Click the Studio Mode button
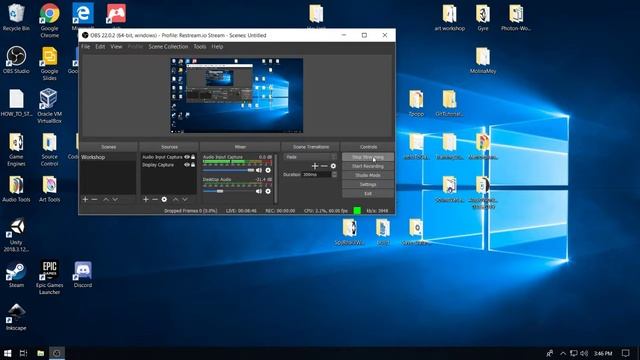The width and height of the screenshot is (640, 360). point(368,175)
